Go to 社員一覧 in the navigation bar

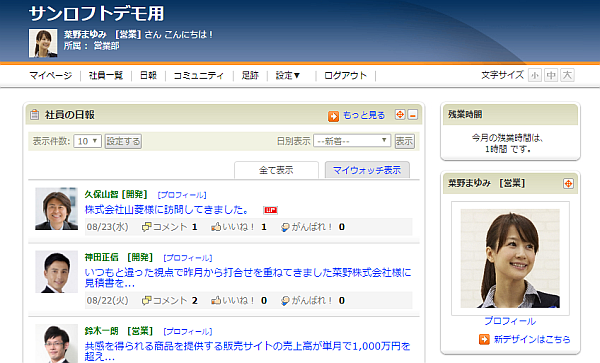tap(106, 75)
